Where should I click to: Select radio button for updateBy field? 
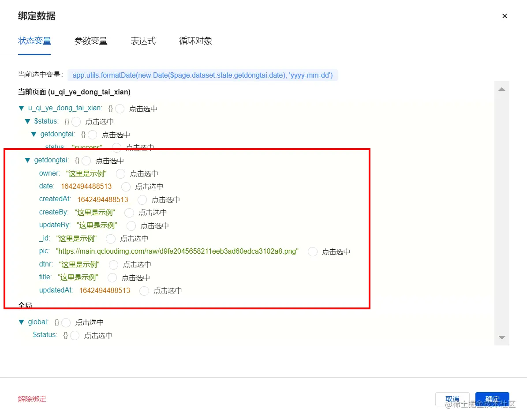(131, 225)
